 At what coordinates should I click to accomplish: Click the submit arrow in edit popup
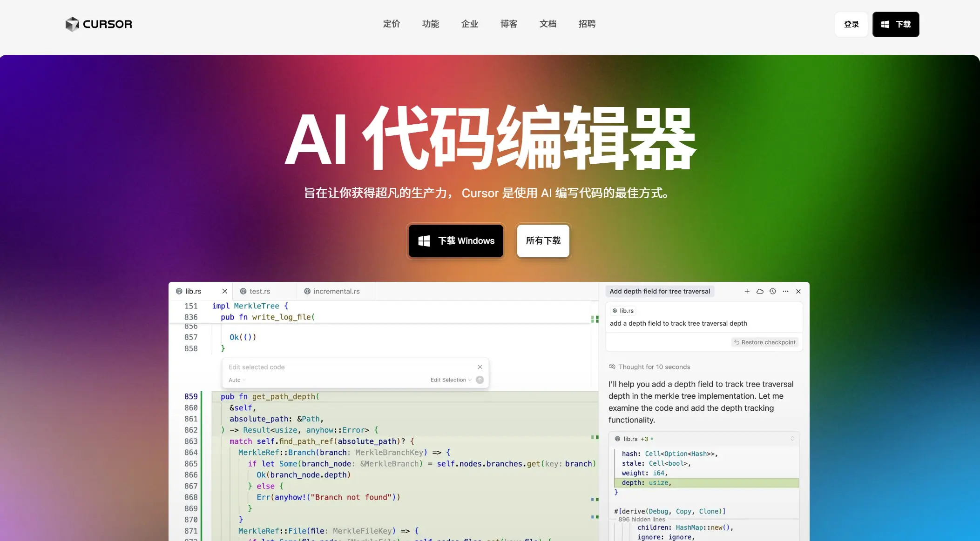[x=480, y=380]
